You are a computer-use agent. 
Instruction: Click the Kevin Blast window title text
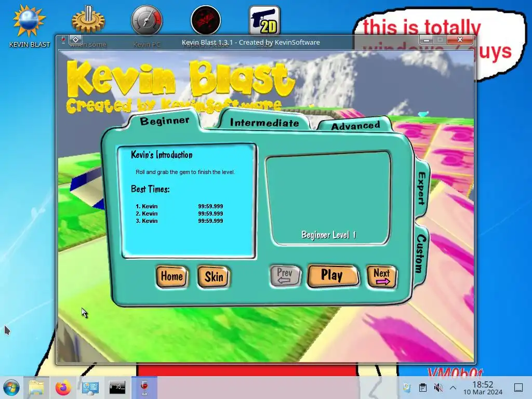point(251,43)
